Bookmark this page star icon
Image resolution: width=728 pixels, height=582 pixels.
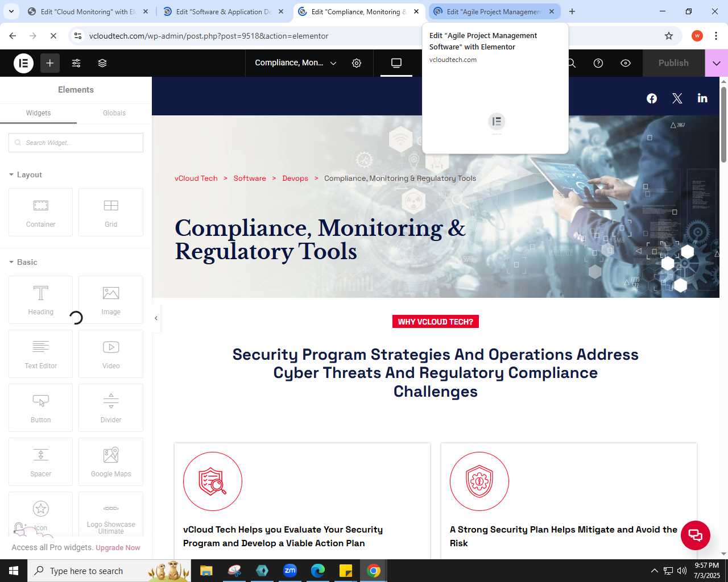tap(669, 36)
